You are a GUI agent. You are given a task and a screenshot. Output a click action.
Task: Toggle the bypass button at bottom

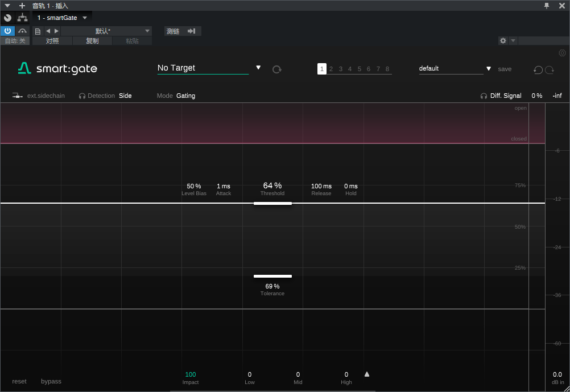(51, 381)
